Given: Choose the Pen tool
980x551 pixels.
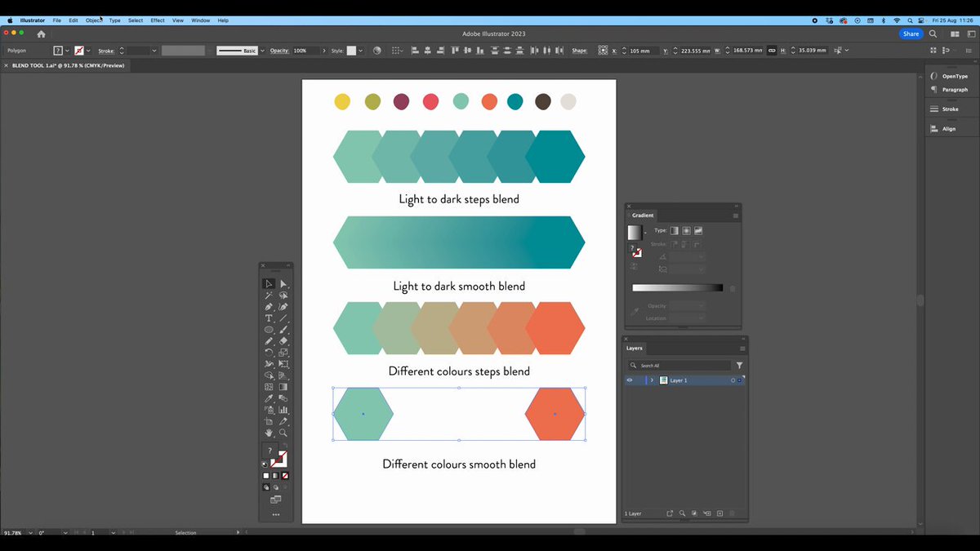Looking at the screenshot, I should [x=269, y=307].
